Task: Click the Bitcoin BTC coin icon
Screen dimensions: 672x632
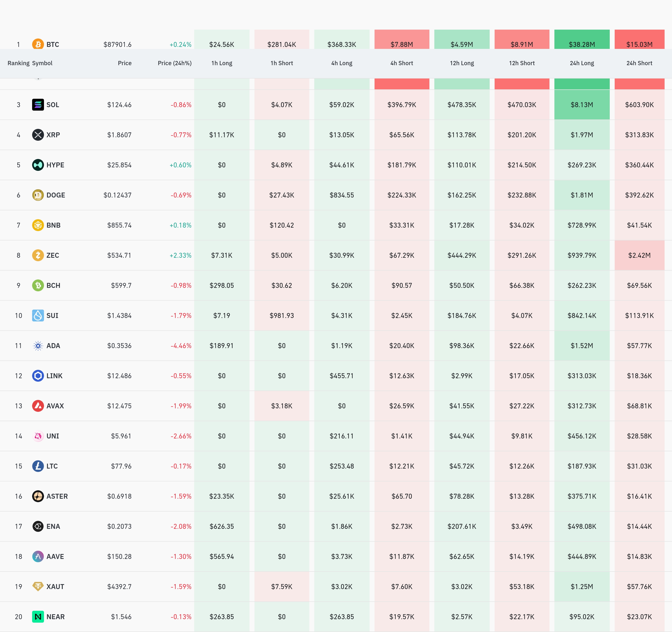Action: pyautogui.click(x=38, y=44)
